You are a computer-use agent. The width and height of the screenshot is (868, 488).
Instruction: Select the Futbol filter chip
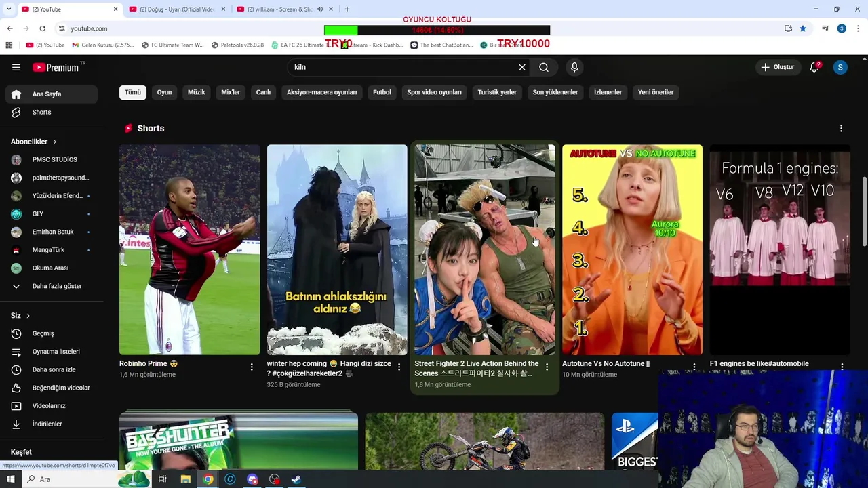point(382,92)
